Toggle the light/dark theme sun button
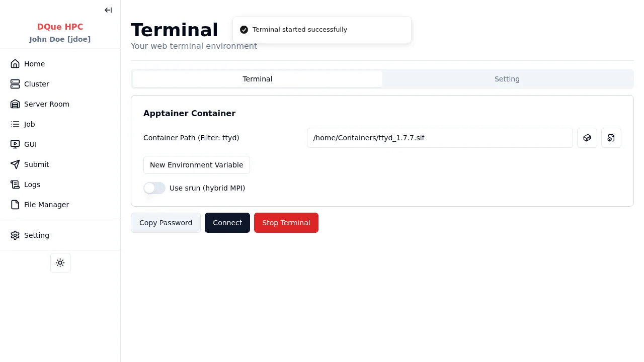Image resolution: width=644 pixels, height=362 pixels. [60, 263]
